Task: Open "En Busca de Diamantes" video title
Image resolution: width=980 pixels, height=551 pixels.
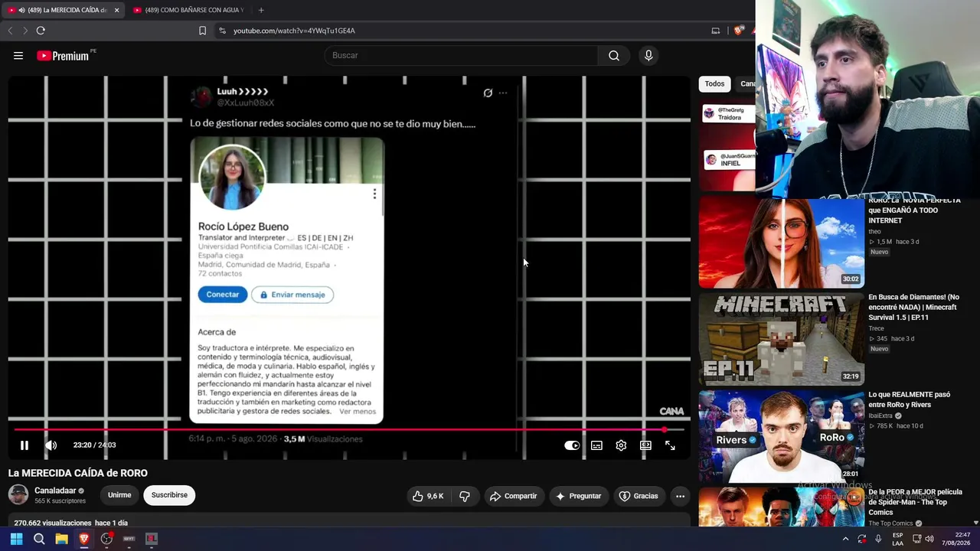Action: [x=913, y=307]
